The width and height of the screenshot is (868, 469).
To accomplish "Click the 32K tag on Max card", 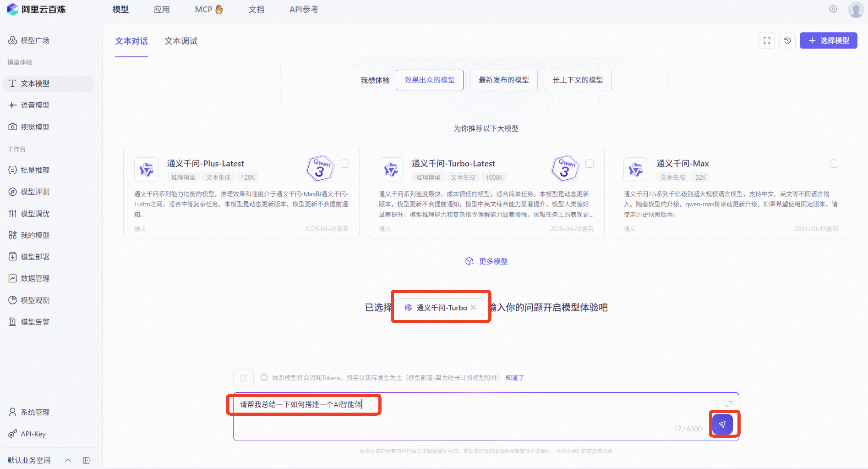I will coord(701,177).
